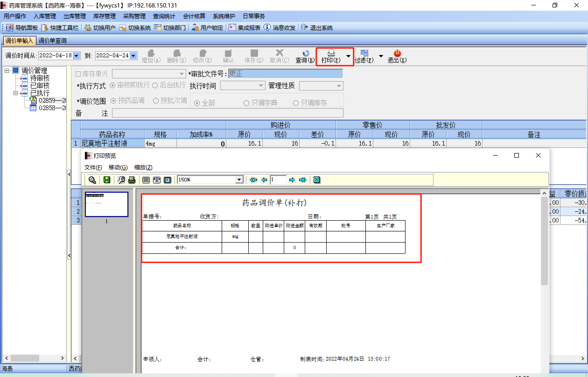
Task: Select the 只调字典 radio option
Action: click(246, 103)
